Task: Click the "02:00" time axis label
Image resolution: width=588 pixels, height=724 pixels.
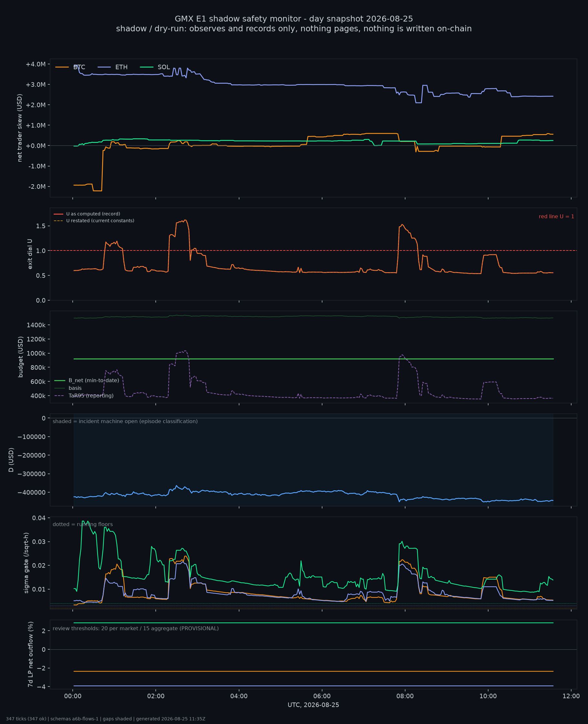Action: (x=156, y=696)
